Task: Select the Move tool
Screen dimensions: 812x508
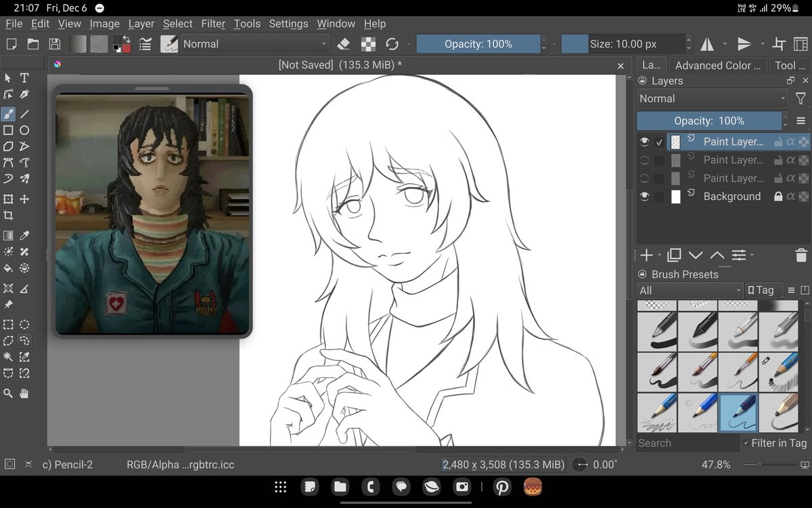Action: coord(24,199)
